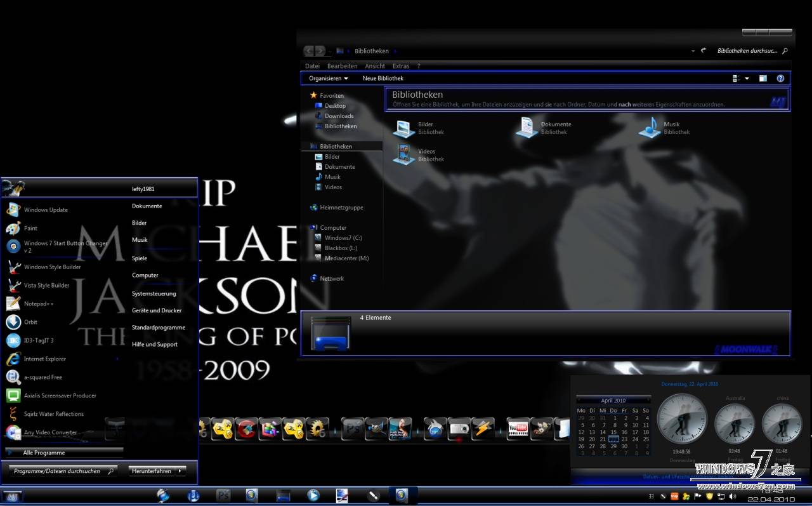
Task: Open Standardprogramme link
Action: (159, 328)
